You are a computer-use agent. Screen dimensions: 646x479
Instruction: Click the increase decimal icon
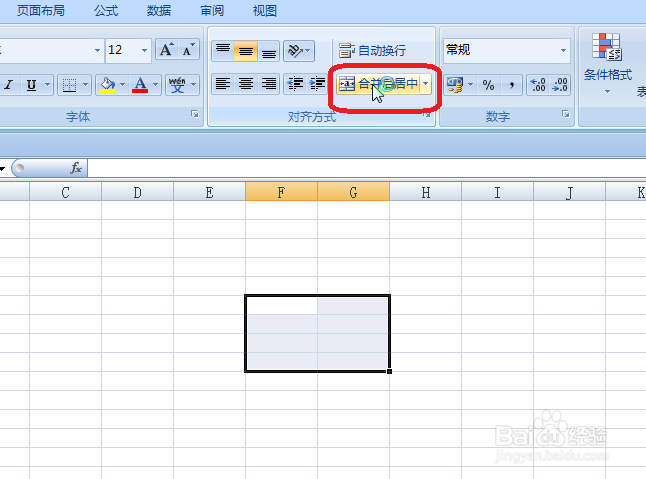538,85
